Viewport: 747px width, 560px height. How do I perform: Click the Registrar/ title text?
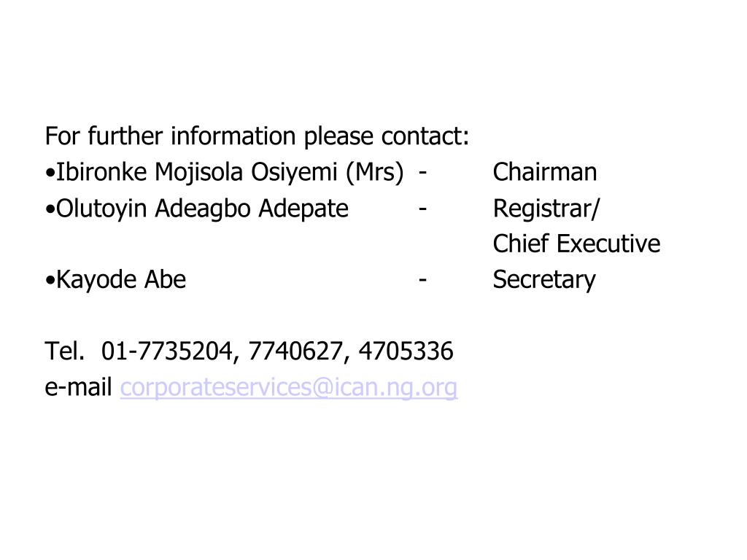pyautogui.click(x=546, y=209)
